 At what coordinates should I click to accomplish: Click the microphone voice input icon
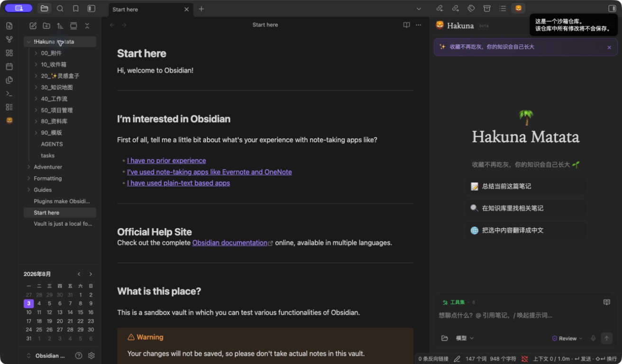593,338
